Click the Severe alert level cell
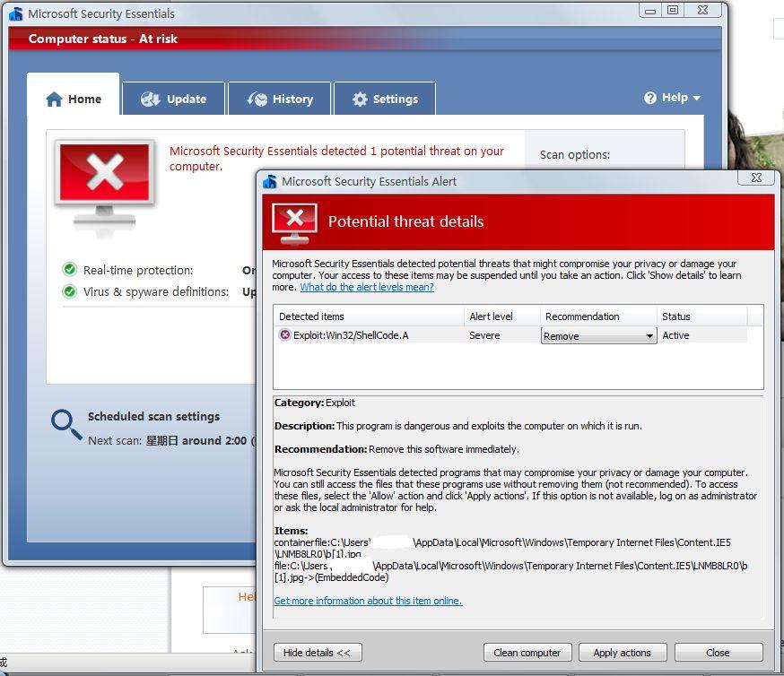784x676 pixels. (484, 335)
